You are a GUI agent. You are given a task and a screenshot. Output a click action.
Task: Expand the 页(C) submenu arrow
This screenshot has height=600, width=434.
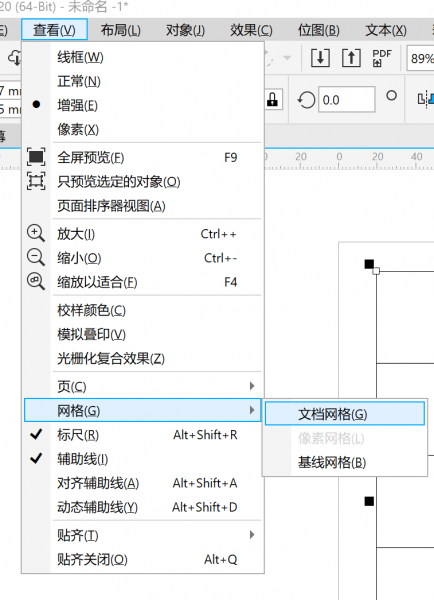[x=252, y=386]
